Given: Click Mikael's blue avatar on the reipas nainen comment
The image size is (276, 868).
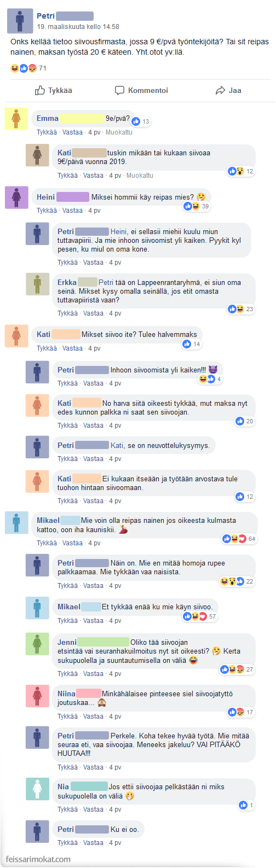Looking at the screenshot, I should (16, 522).
